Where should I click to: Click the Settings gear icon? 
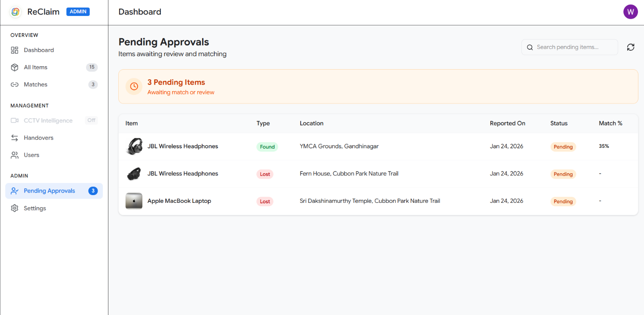15,208
